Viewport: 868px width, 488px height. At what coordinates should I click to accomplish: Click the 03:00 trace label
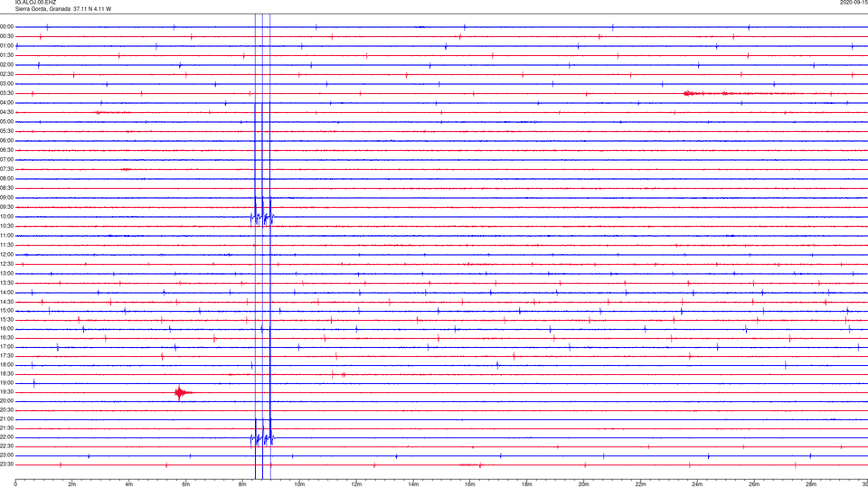(x=7, y=84)
